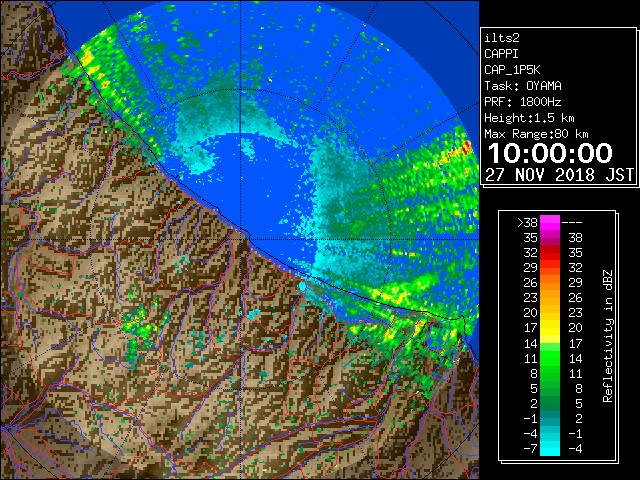Pick the magenta >38 color band
The image size is (640, 480).
[550, 223]
